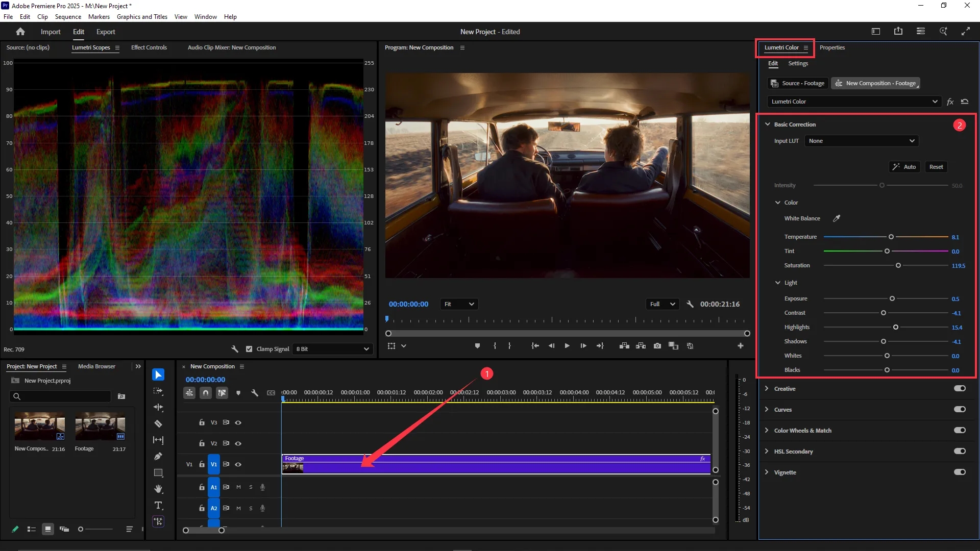
Task: Open the Sequence menu
Action: [68, 17]
